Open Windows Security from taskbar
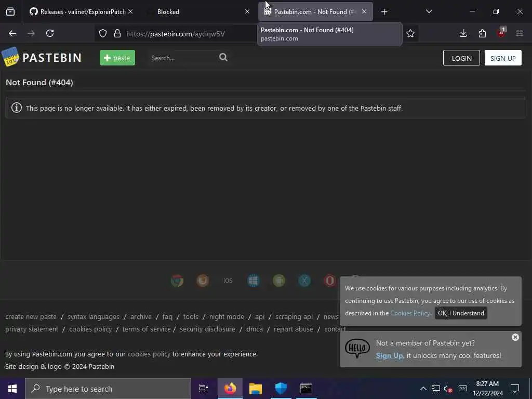The height and width of the screenshot is (399, 532). 281,389
